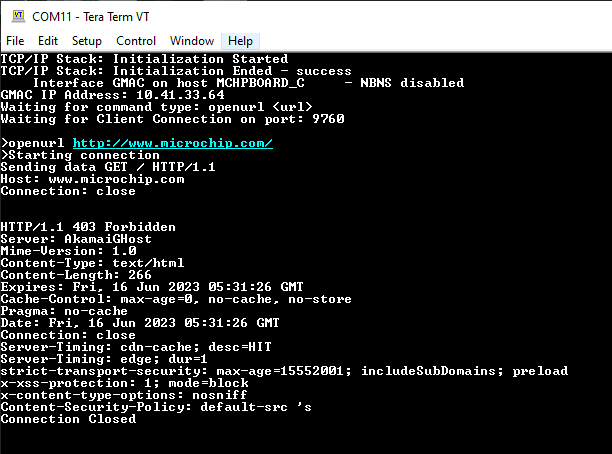
Task: Open the Help menu
Action: 241,41
